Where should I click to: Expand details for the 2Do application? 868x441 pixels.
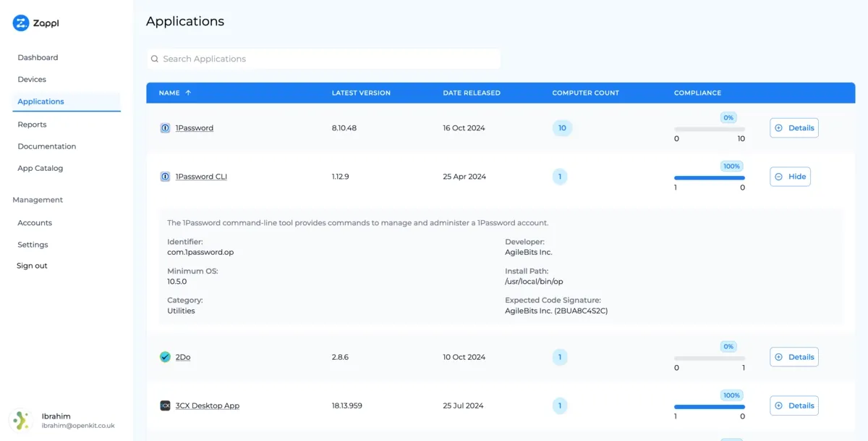coord(793,356)
